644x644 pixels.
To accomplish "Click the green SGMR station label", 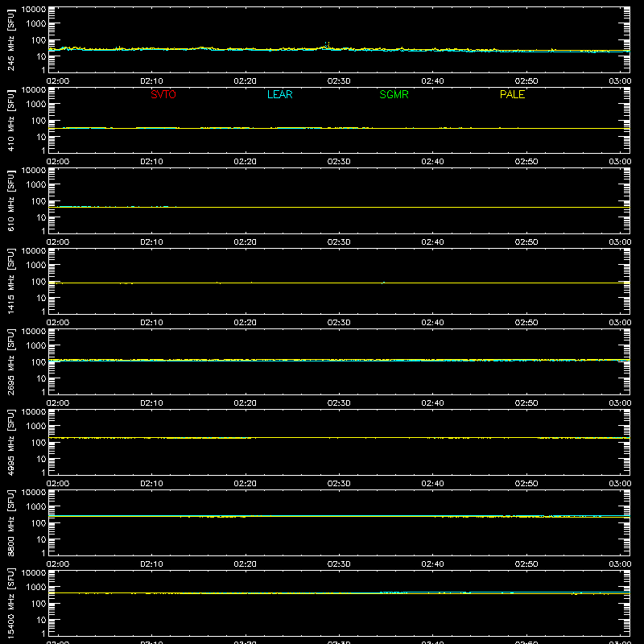I will [x=394, y=94].
